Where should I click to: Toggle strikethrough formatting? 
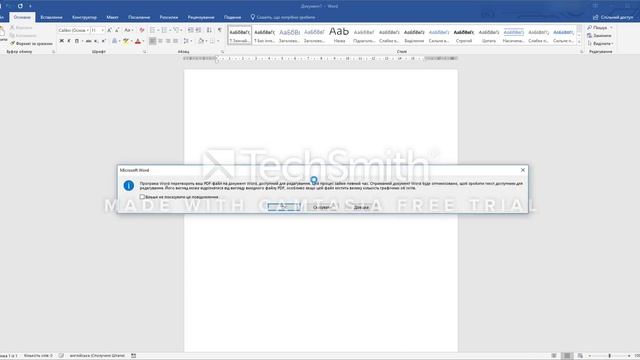pyautogui.click(x=88, y=41)
